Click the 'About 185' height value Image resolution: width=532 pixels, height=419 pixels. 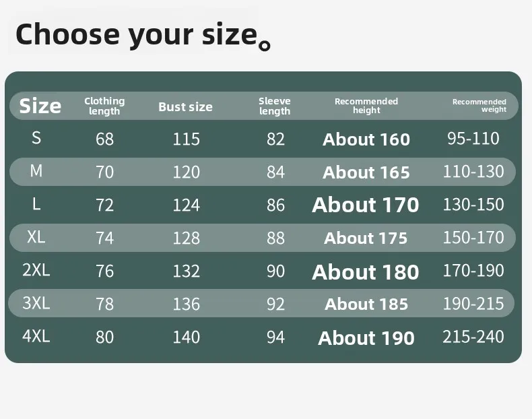tap(366, 304)
